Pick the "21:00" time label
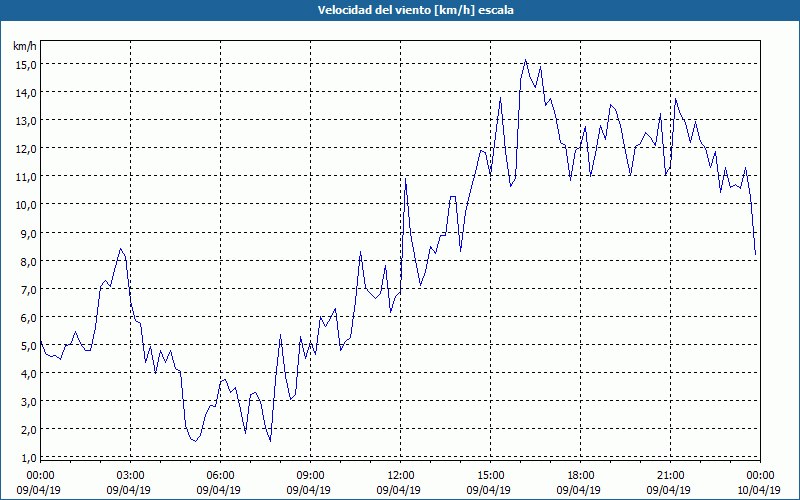800x500 pixels. [670, 476]
